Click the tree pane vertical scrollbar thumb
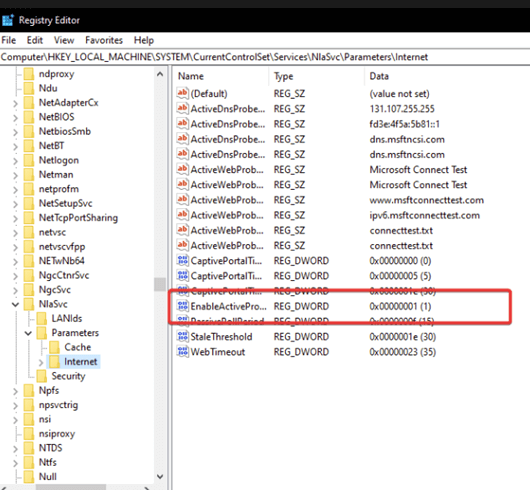 [160, 284]
